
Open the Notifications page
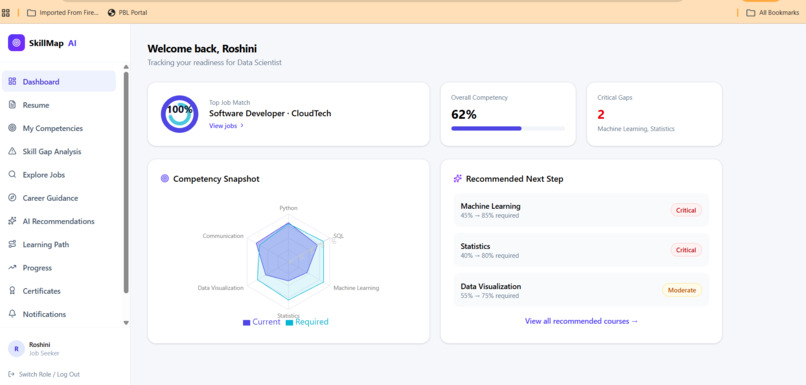coord(59,314)
